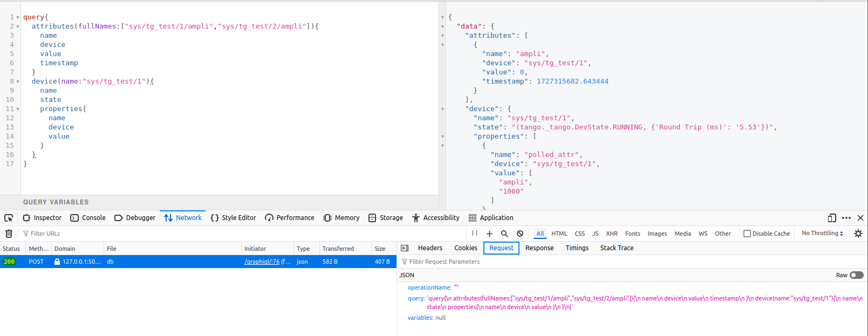This screenshot has height=336, width=868.
Task: Fold the properties block at line 11
Action: 18,109
